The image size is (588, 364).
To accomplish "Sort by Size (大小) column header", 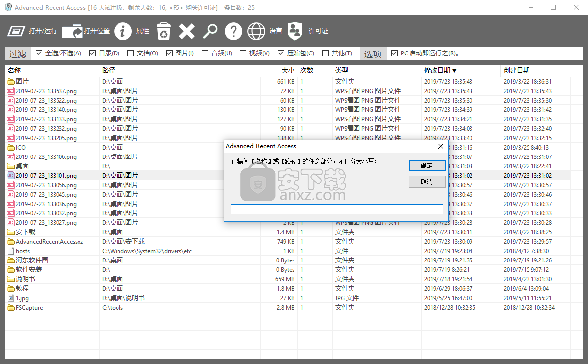I will pos(279,70).
